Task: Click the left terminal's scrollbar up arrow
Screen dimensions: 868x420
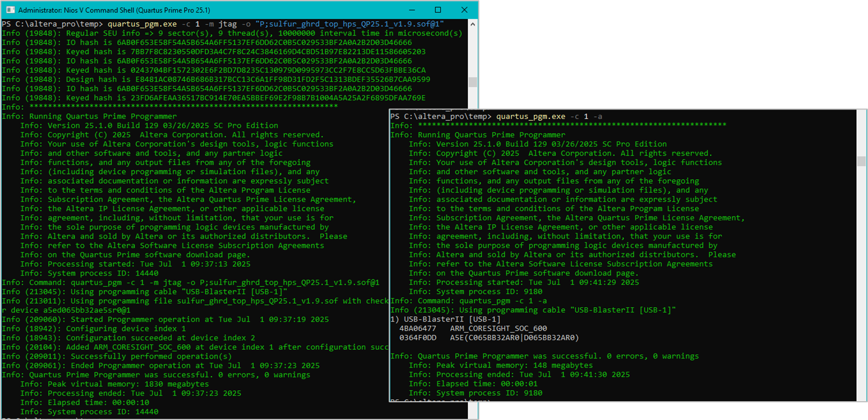Action: tap(472, 24)
